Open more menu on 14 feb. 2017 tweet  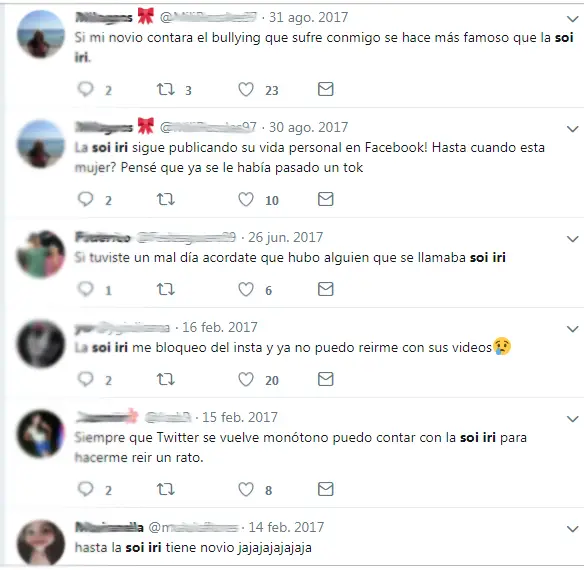coord(572,529)
